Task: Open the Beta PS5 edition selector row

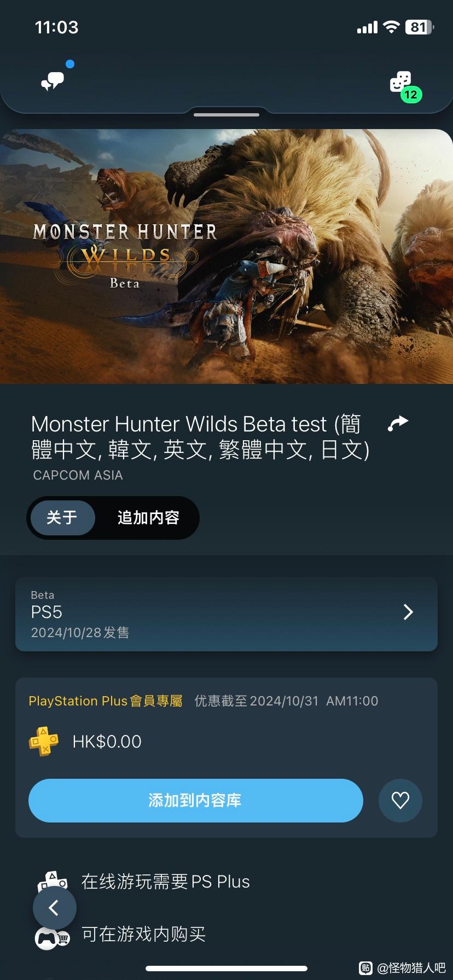Action: 226,614
